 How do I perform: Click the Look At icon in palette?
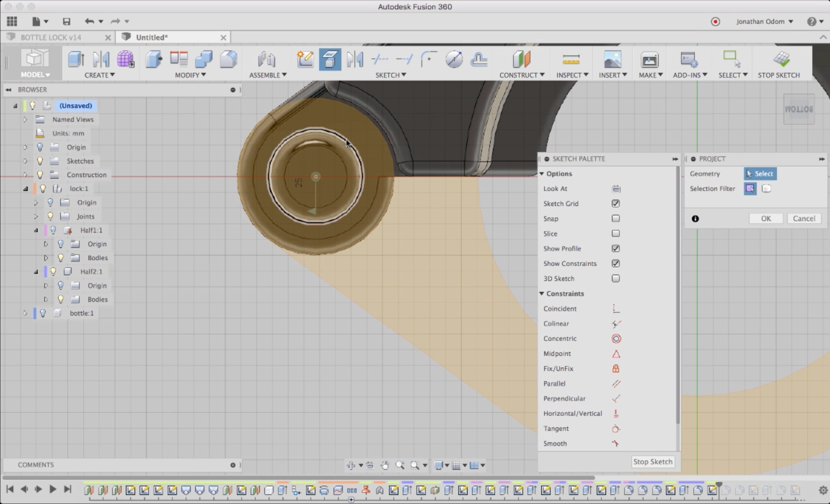tap(616, 189)
